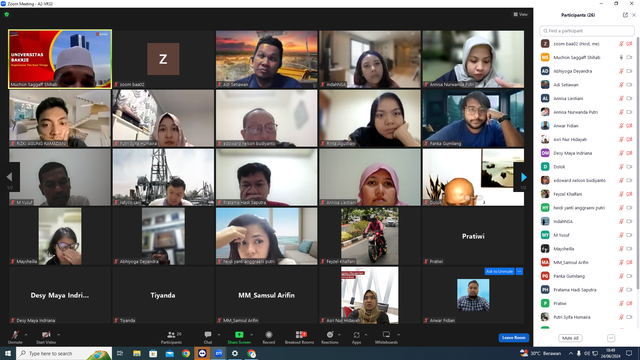Click the Record icon
This screenshot has width=640, height=360.
[269, 335]
